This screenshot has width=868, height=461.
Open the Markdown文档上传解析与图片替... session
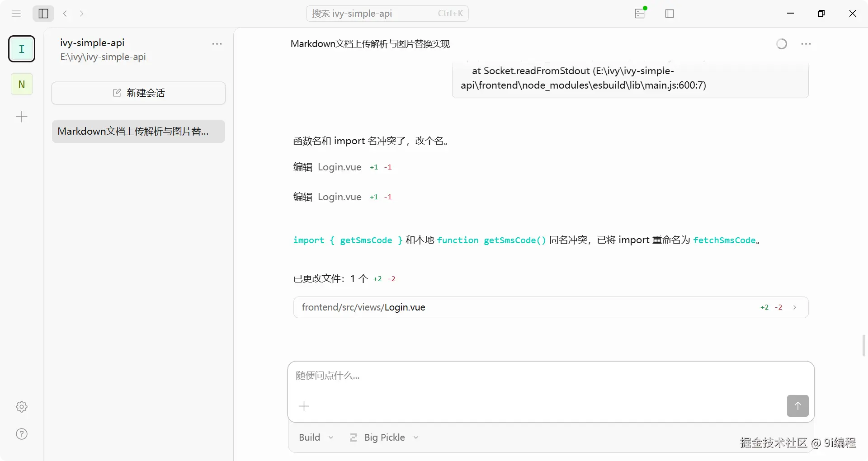[x=138, y=132]
